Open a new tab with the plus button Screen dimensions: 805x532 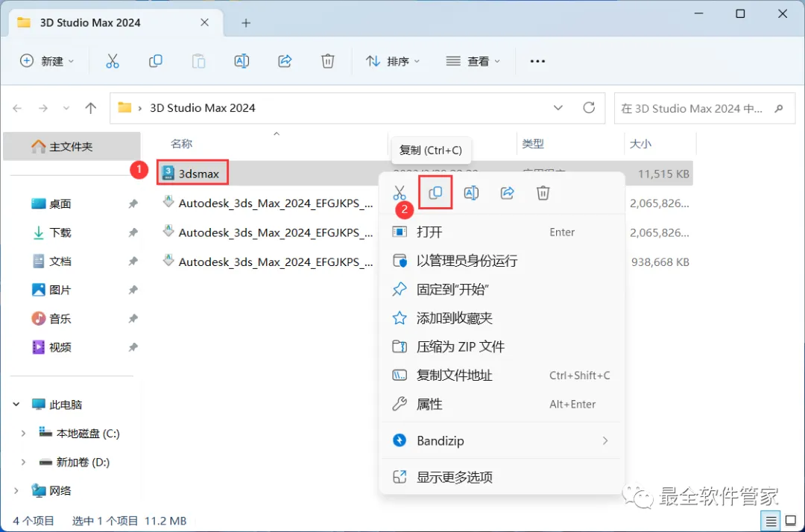[246, 23]
